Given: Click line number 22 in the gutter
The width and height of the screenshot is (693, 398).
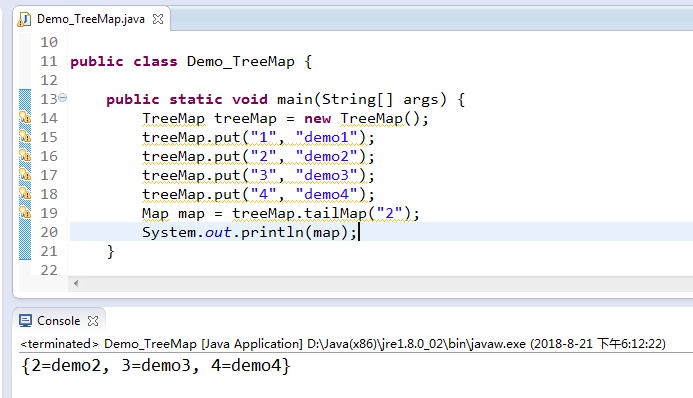Looking at the screenshot, I should tap(49, 270).
